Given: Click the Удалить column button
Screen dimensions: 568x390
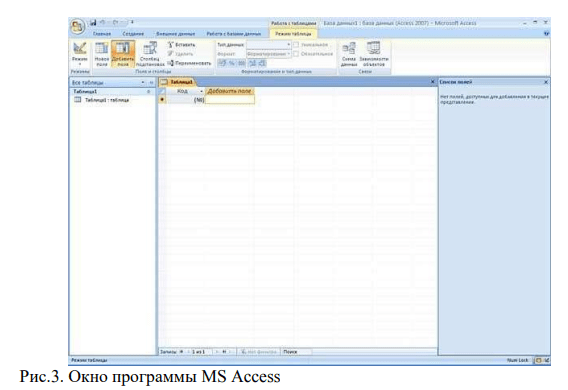Looking at the screenshot, I should pyautogui.click(x=180, y=54).
